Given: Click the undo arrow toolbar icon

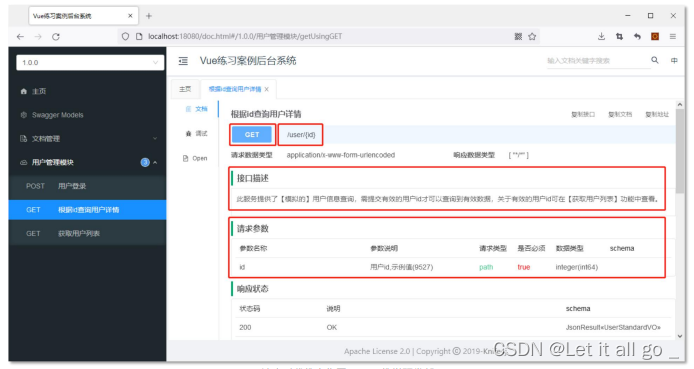Looking at the screenshot, I should click(x=637, y=36).
